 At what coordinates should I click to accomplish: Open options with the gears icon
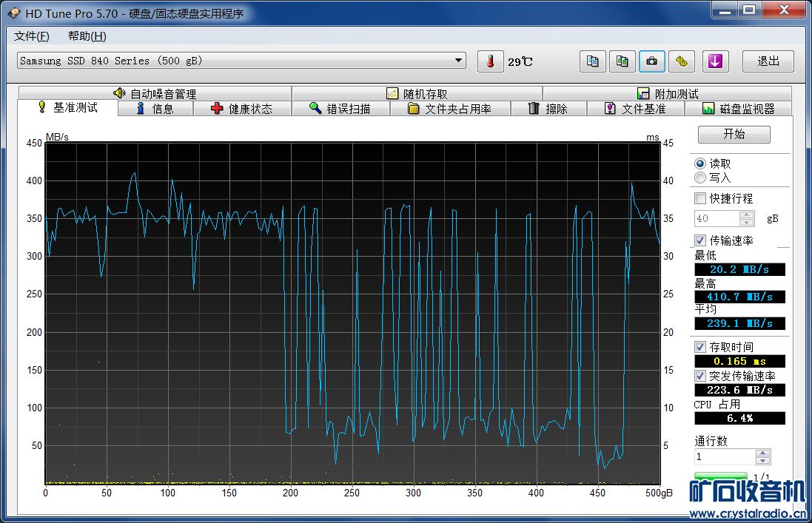click(x=681, y=61)
